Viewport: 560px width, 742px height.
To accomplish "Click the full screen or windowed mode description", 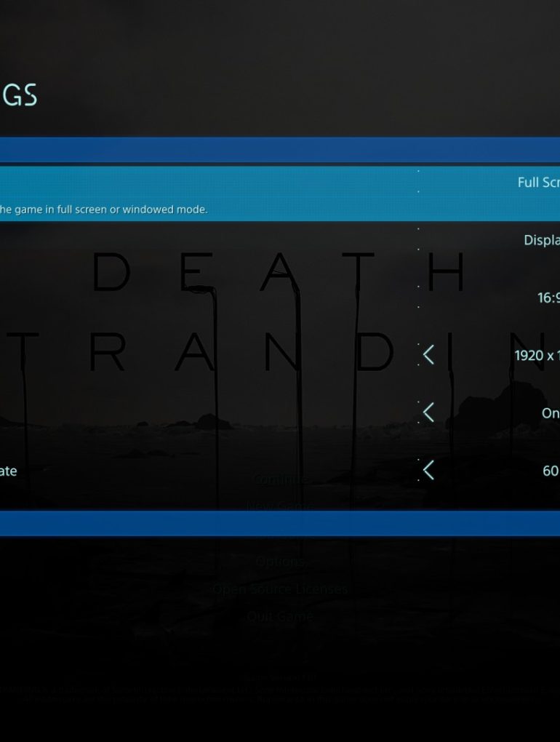I will [x=103, y=210].
